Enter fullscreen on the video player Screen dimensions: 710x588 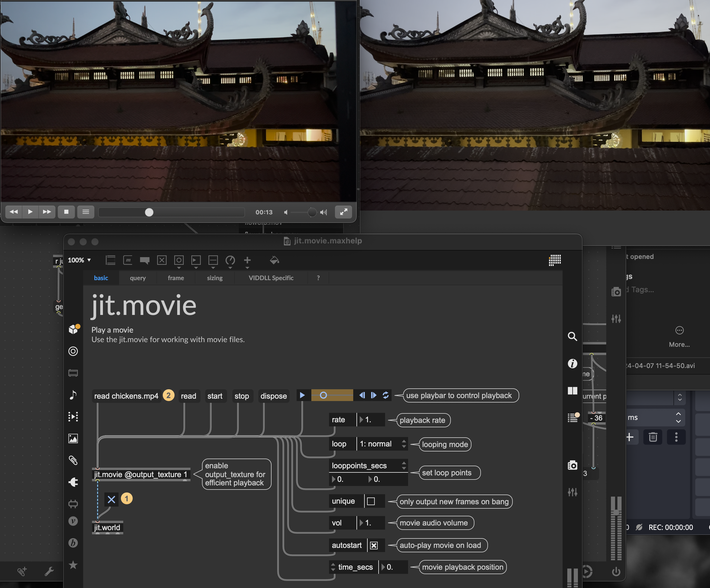click(343, 212)
